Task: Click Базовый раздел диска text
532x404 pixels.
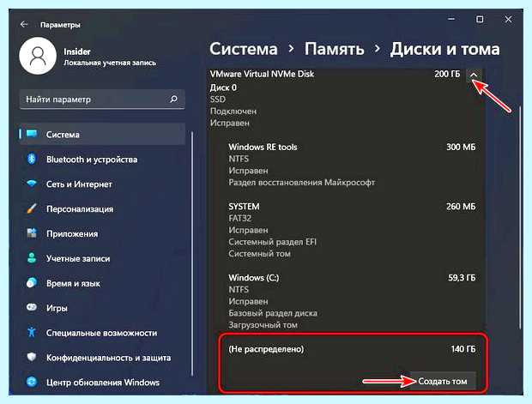Action: tap(273, 313)
